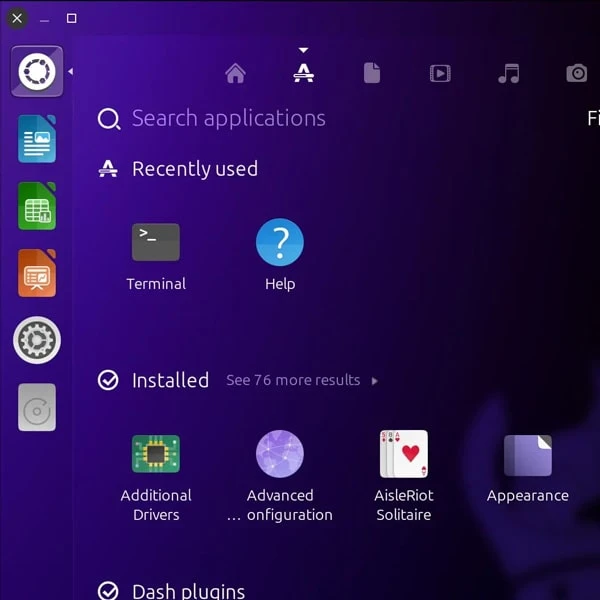The height and width of the screenshot is (600, 600).
Task: Switch to the Files lens
Action: point(372,73)
